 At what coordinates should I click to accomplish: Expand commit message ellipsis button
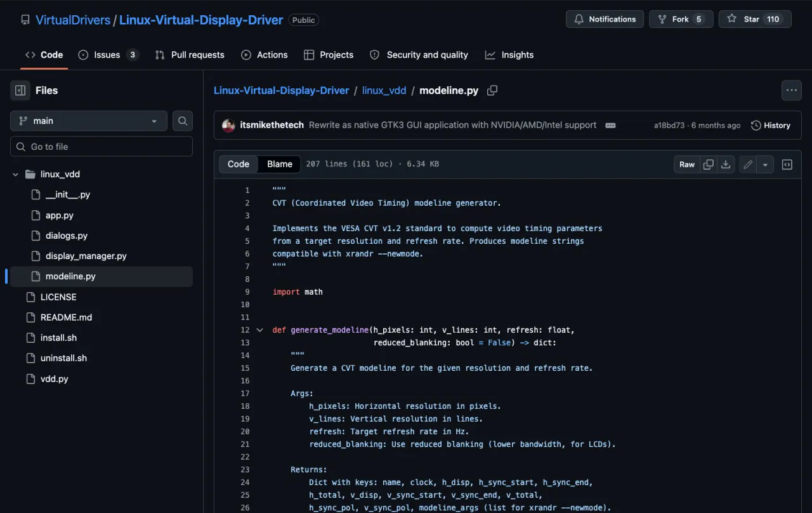click(x=610, y=126)
